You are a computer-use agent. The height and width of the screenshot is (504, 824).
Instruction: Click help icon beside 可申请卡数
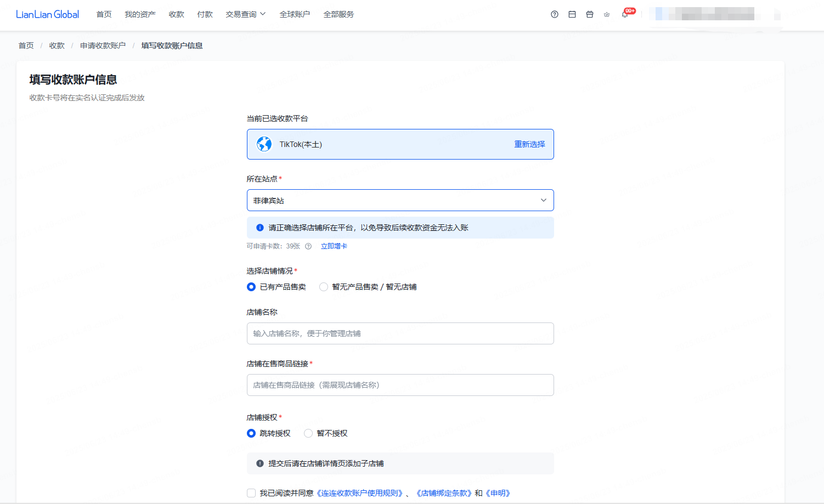click(308, 246)
